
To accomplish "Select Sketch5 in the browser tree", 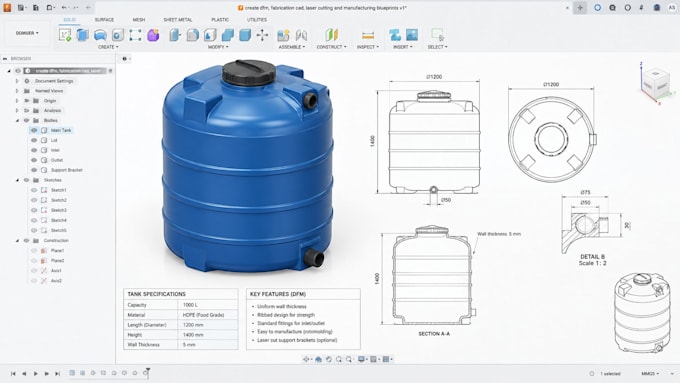I will pos(59,230).
